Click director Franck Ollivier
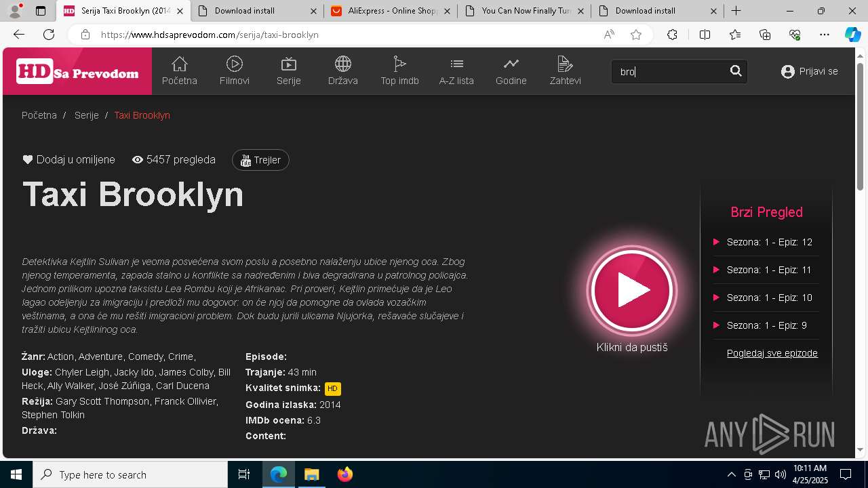This screenshot has width=868, height=488. [186, 401]
